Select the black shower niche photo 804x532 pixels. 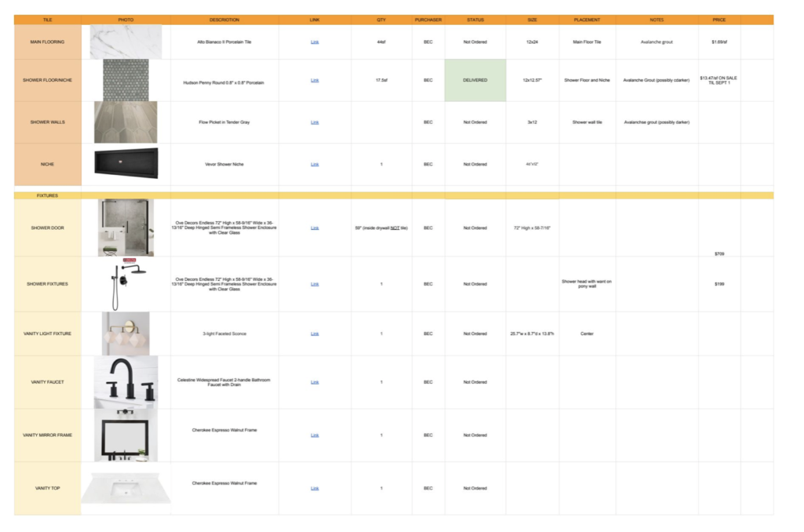[x=126, y=162]
